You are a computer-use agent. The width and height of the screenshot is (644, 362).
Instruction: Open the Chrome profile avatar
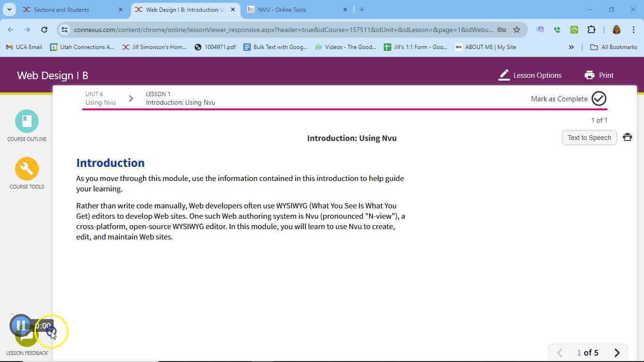click(617, 29)
